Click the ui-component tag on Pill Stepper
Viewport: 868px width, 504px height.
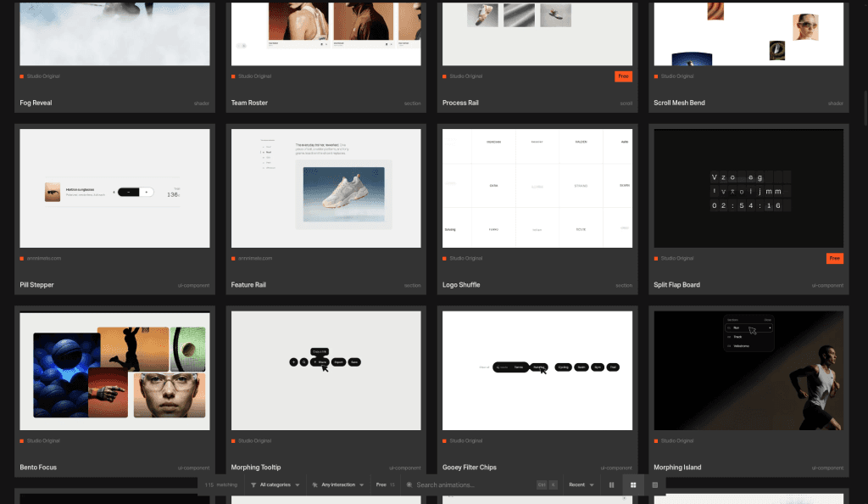click(x=194, y=285)
